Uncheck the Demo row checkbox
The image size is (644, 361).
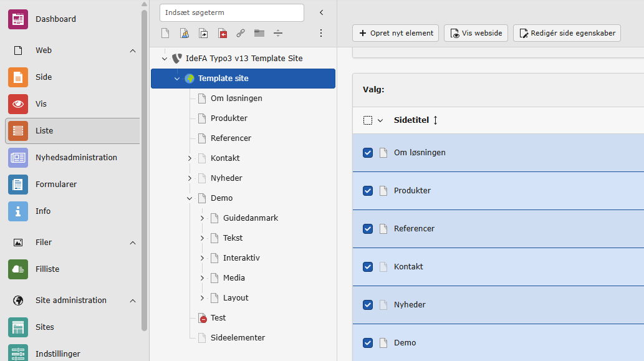coord(368,343)
